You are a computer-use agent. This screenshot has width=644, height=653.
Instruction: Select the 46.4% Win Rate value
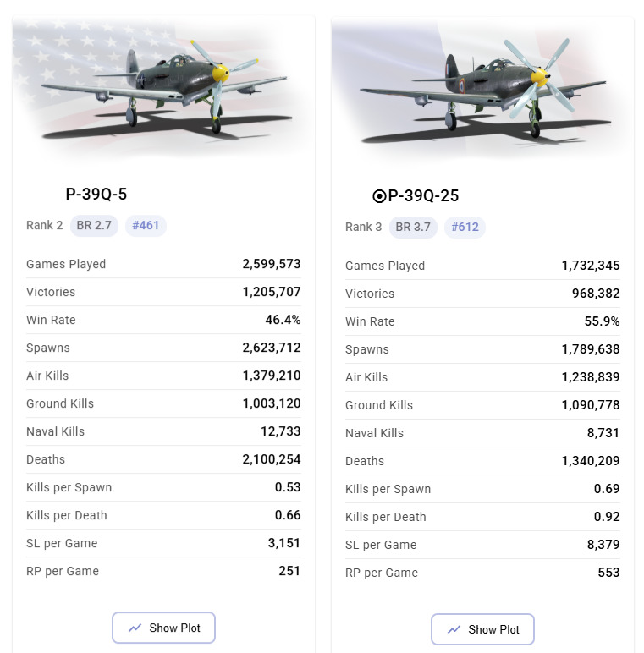tap(283, 320)
